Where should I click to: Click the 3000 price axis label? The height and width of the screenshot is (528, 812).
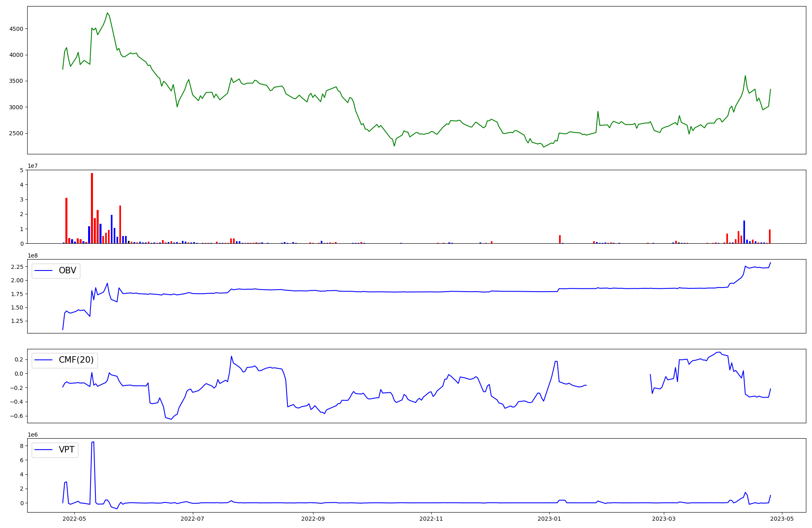tap(17, 107)
